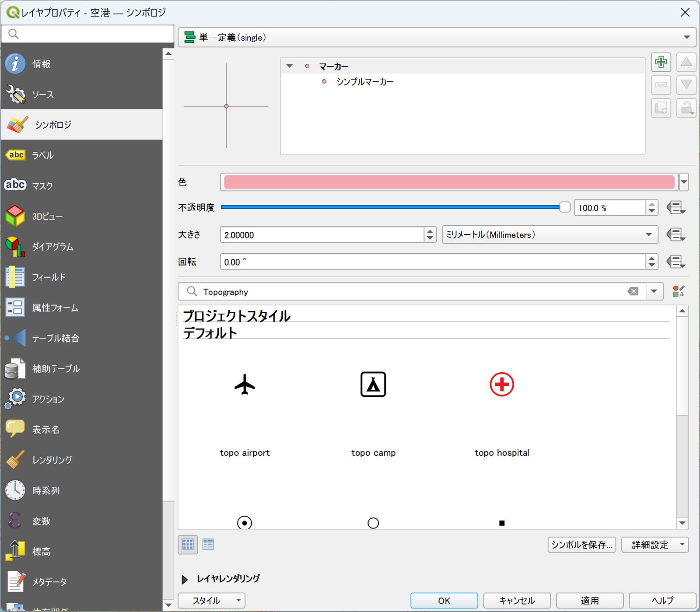Clear the Topography search filter
Viewport: 700px width, 612px height.
(633, 291)
